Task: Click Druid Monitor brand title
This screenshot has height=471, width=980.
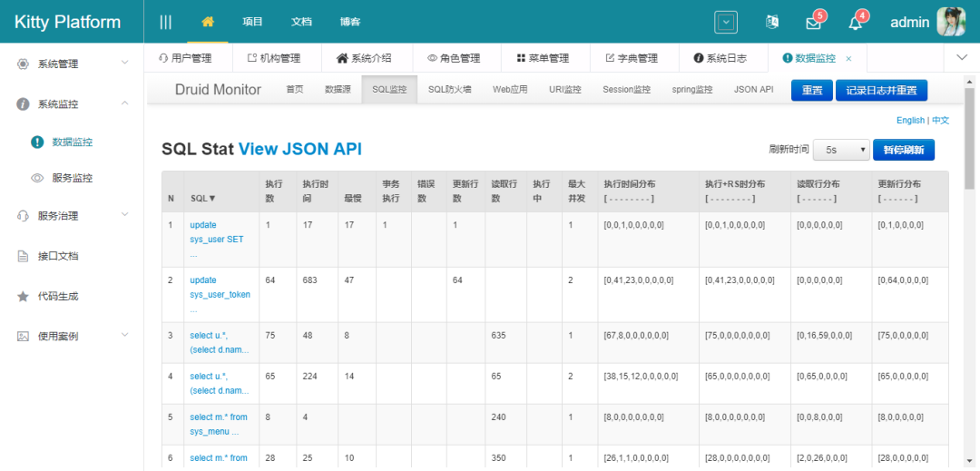Action: (x=218, y=89)
